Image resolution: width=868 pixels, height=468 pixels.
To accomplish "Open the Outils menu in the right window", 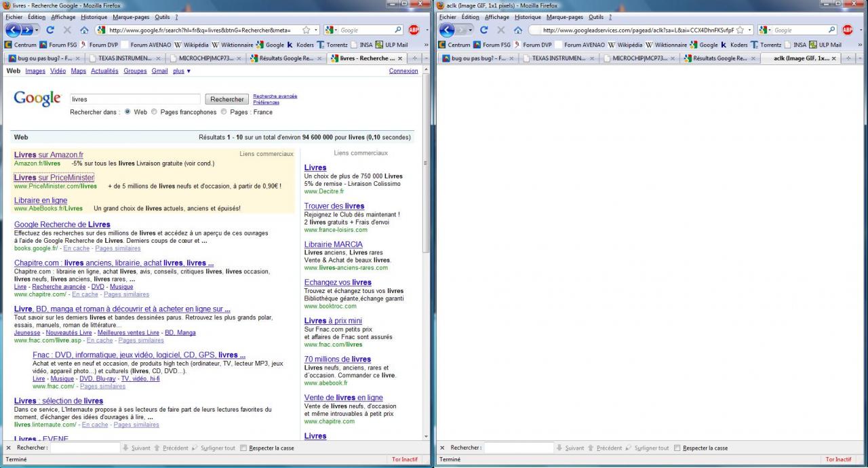I will (595, 17).
